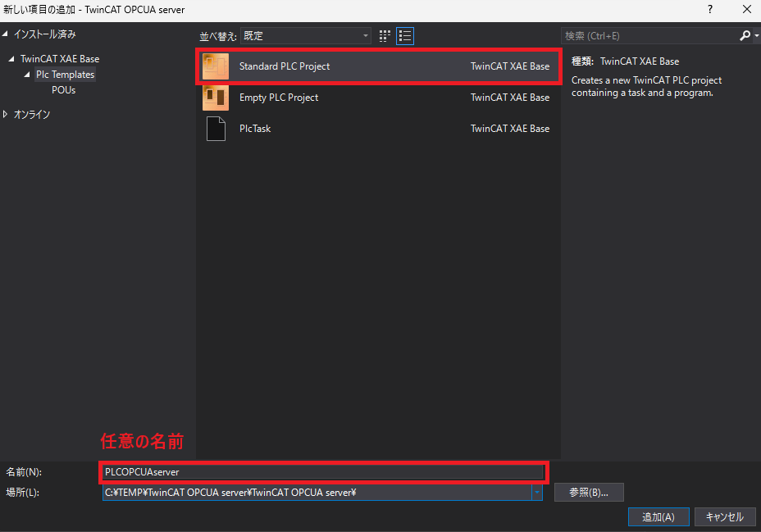Collapse the TwinCAT XAE Base node
Viewport: 761px width, 532px height.
[x=11, y=59]
